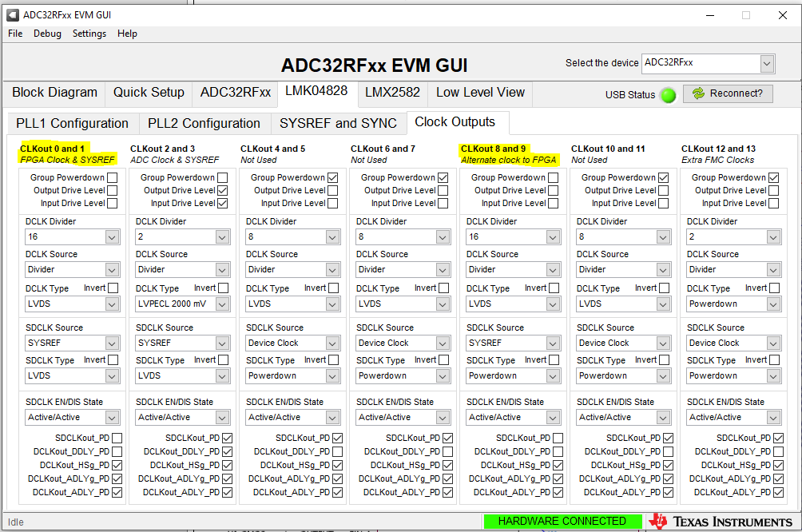
Task: Open DCLK Source dropdown for CLKout 10 and 11
Action: point(624,269)
